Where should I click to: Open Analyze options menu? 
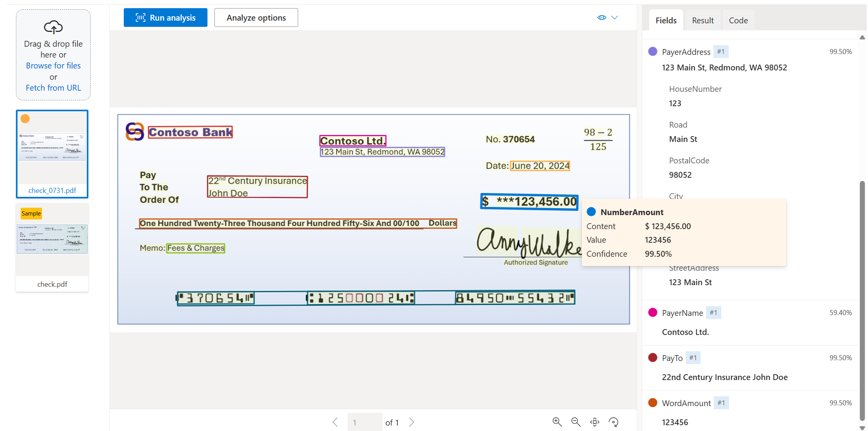click(256, 17)
